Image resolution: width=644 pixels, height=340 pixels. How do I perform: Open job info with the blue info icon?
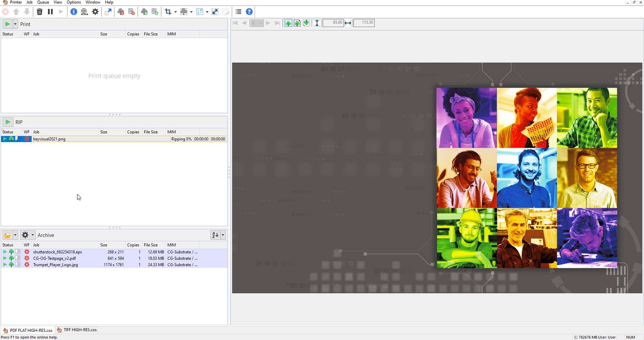(74, 12)
